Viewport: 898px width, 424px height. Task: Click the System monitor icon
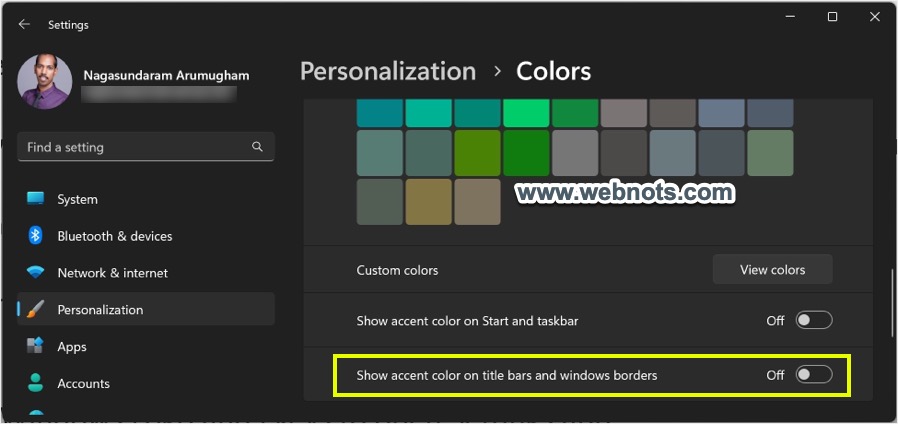click(x=36, y=199)
